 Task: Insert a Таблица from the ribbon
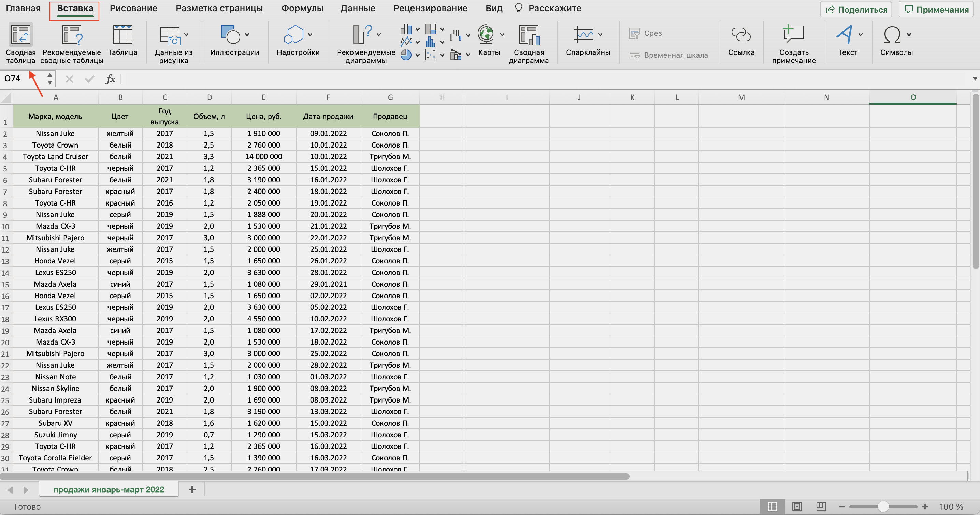click(x=122, y=35)
